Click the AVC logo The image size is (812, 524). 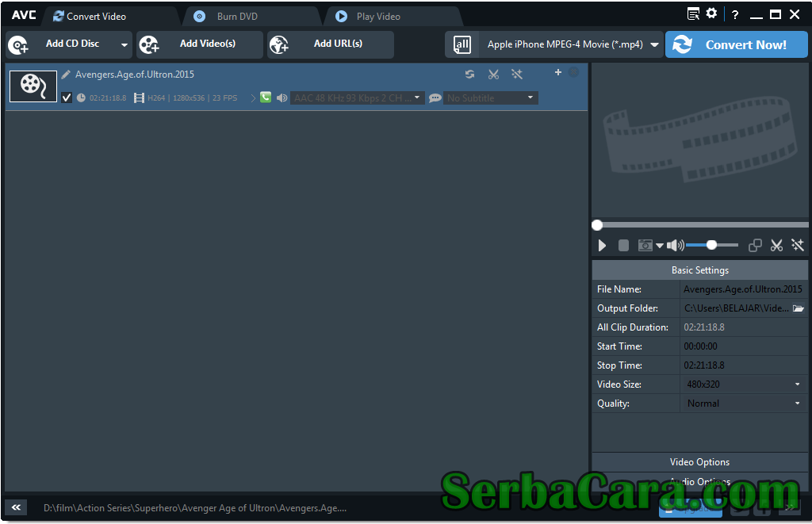24,15
